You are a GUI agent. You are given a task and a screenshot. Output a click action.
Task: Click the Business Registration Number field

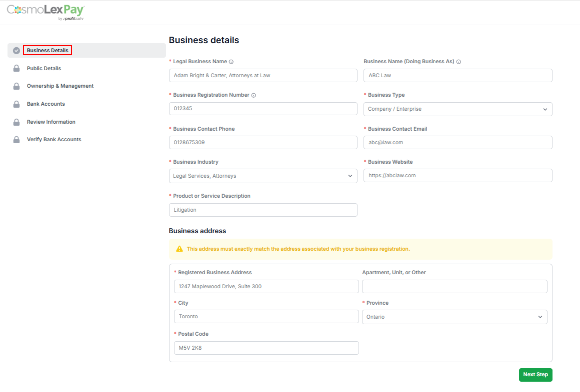point(263,109)
